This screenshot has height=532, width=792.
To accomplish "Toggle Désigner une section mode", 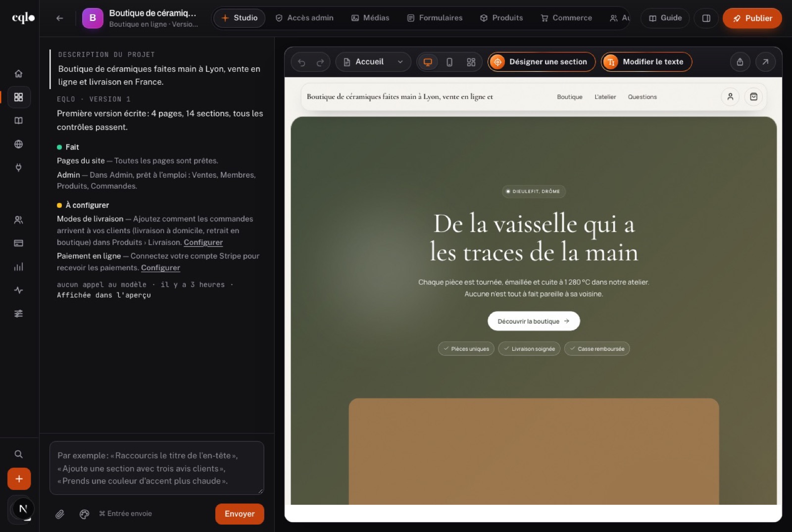I will [x=542, y=62].
